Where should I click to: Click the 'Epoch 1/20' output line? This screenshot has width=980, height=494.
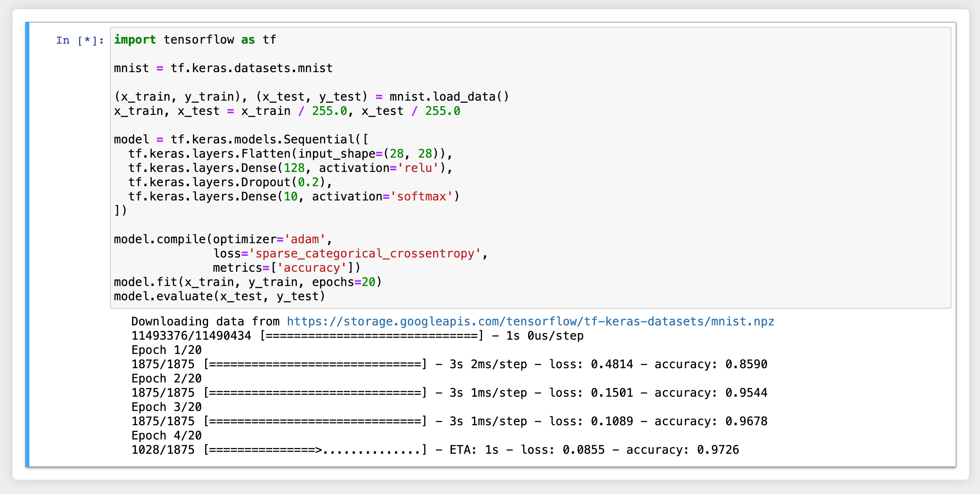point(167,350)
